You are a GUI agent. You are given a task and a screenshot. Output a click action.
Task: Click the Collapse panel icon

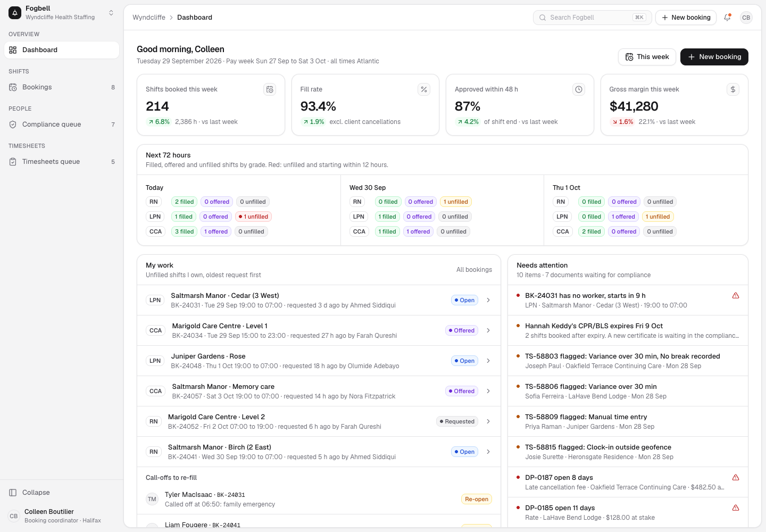click(13, 493)
